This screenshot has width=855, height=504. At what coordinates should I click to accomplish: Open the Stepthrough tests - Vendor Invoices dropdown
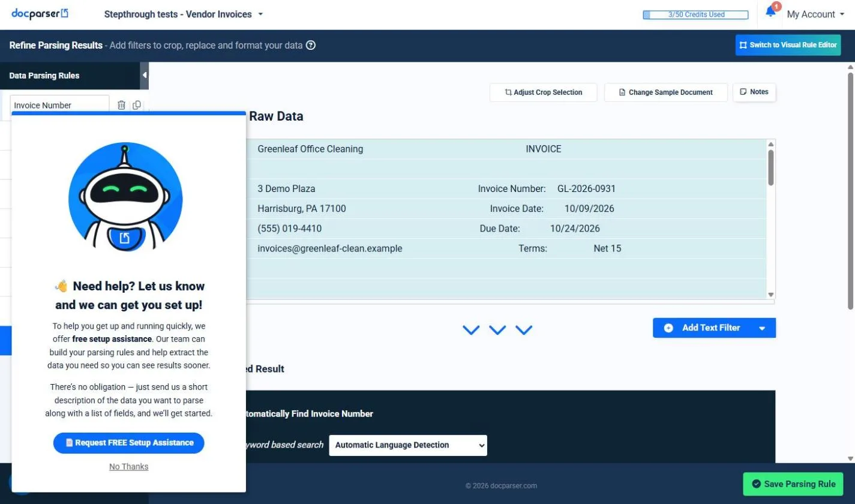click(x=184, y=14)
